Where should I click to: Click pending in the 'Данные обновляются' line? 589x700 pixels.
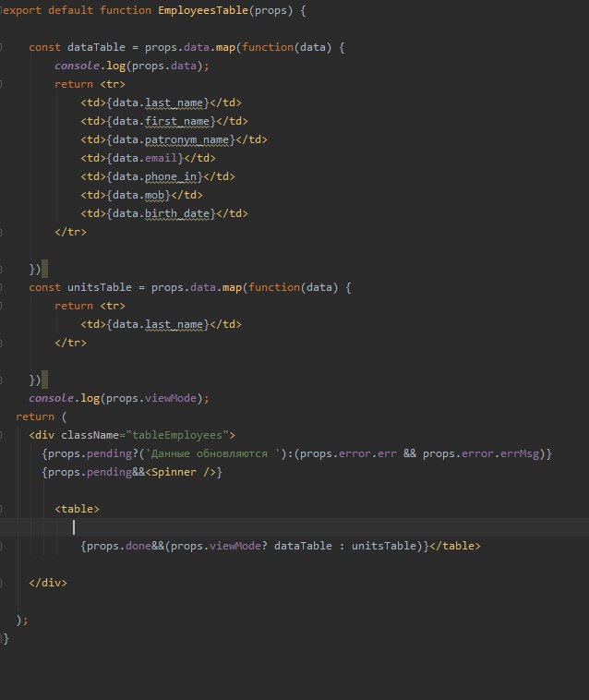coord(109,453)
